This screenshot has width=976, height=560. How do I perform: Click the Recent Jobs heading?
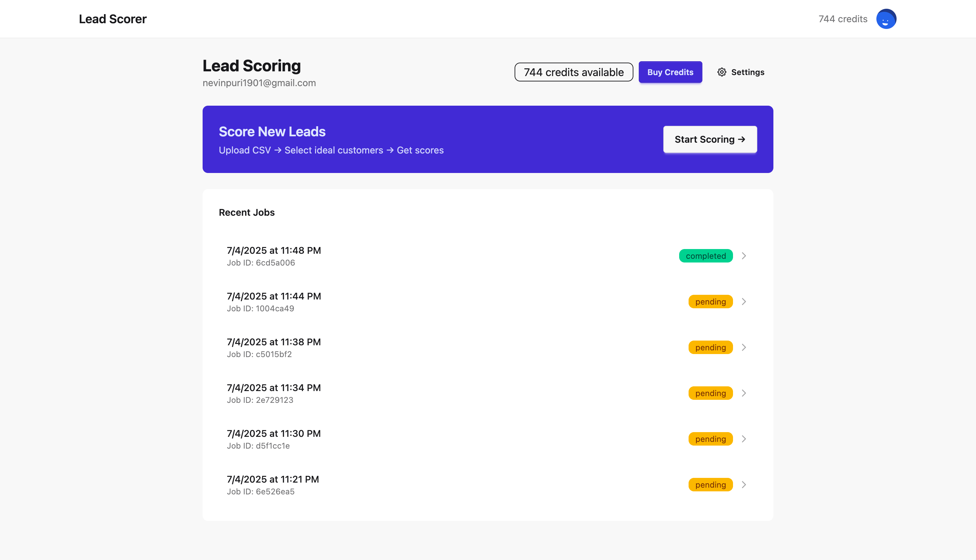coord(246,212)
